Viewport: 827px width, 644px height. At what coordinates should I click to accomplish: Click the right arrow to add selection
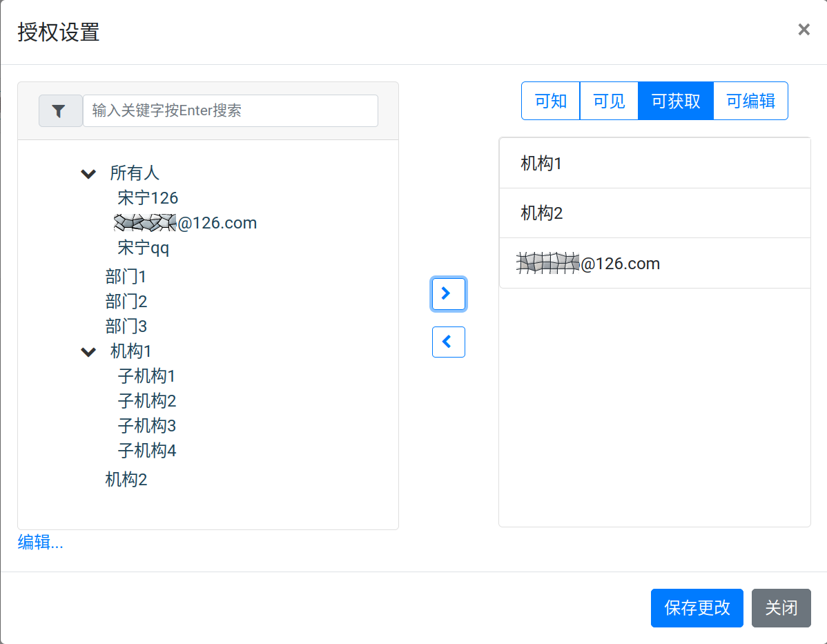coord(448,294)
